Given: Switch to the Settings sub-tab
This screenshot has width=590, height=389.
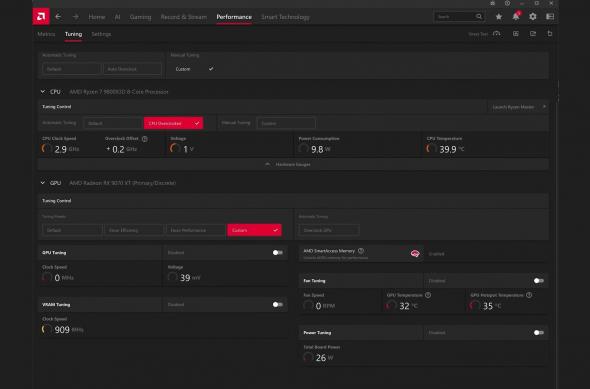Looking at the screenshot, I should tap(101, 34).
